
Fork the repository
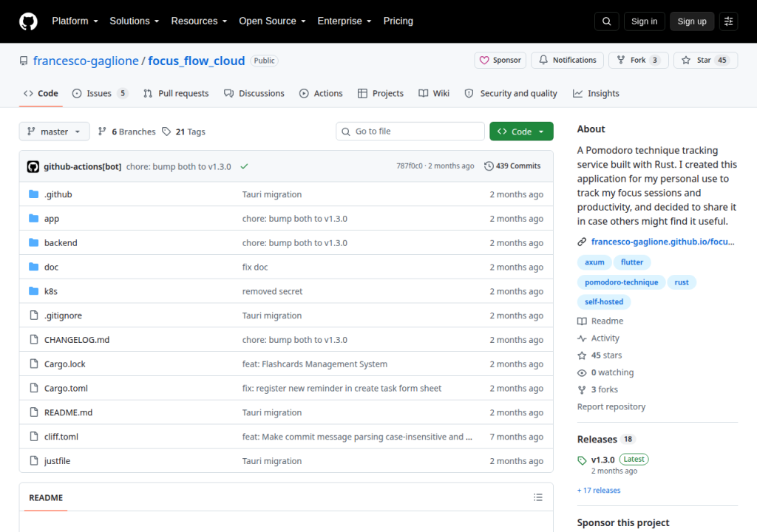(638, 61)
